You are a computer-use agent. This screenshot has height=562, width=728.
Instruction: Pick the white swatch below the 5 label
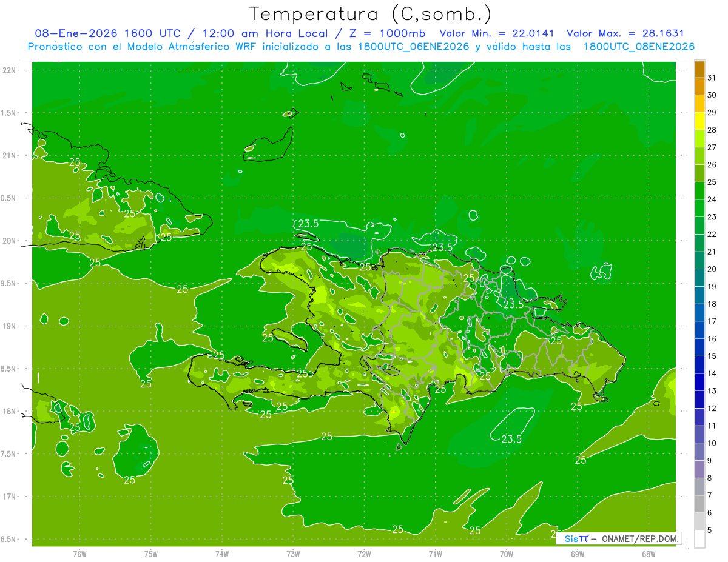(x=699, y=538)
